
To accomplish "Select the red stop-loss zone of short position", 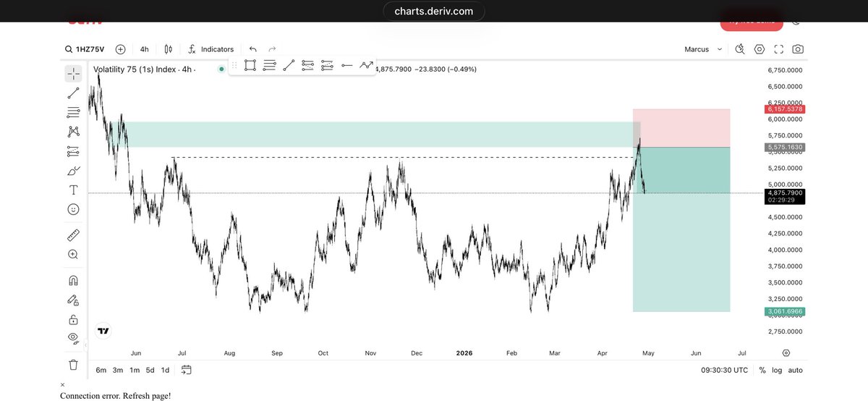I will tap(681, 128).
